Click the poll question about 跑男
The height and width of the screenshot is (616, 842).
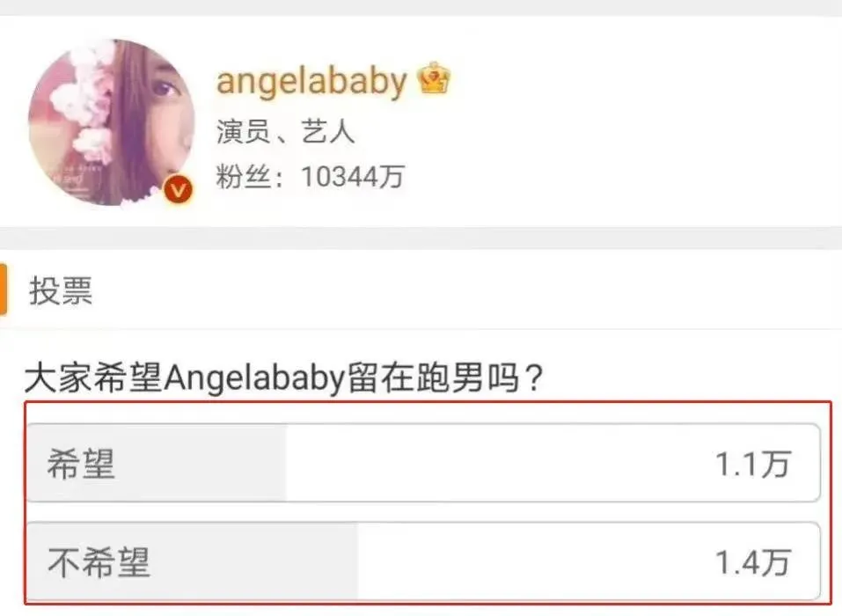(284, 378)
